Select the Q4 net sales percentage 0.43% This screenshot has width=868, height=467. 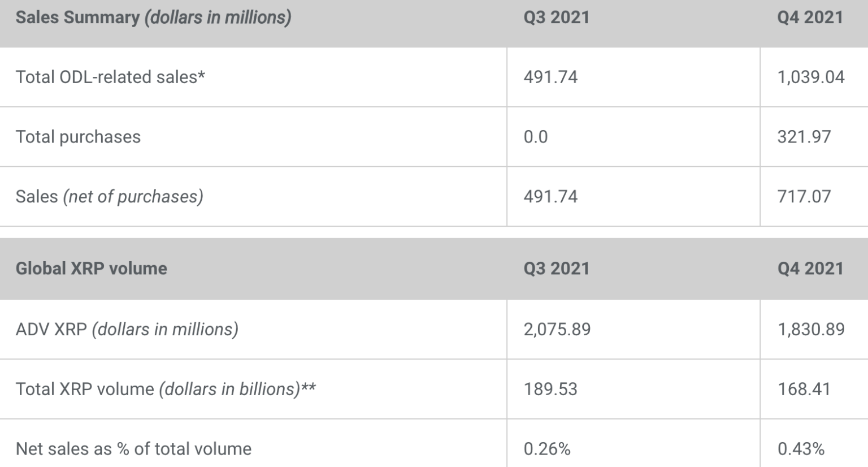click(801, 449)
